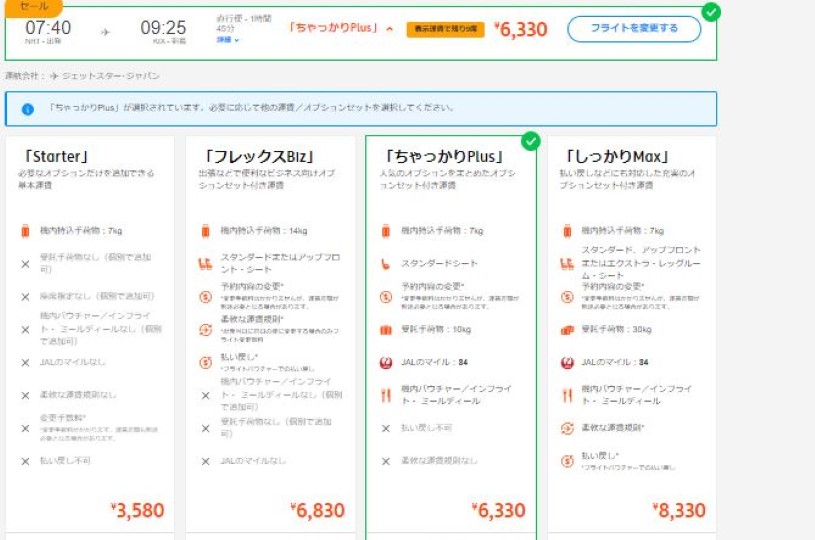Select the 「しっかりMax」 fare title

point(617,156)
